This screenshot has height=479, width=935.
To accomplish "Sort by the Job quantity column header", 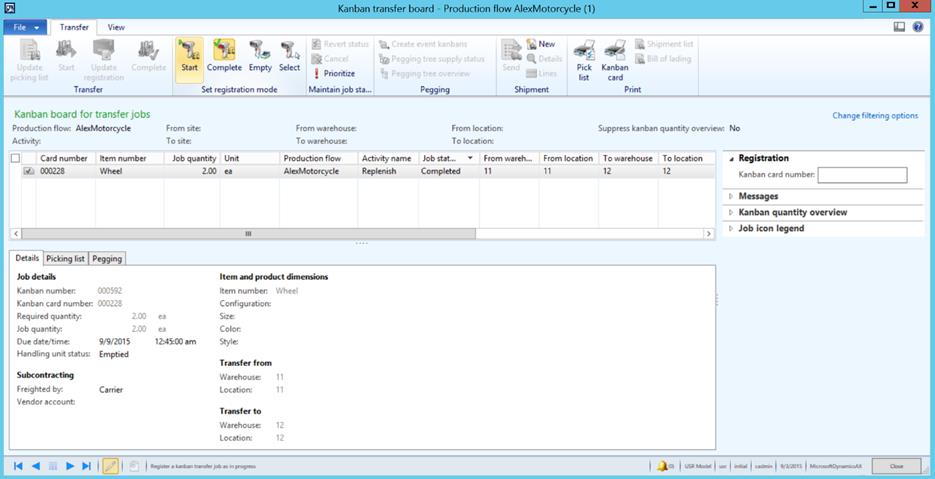I will pyautogui.click(x=192, y=158).
